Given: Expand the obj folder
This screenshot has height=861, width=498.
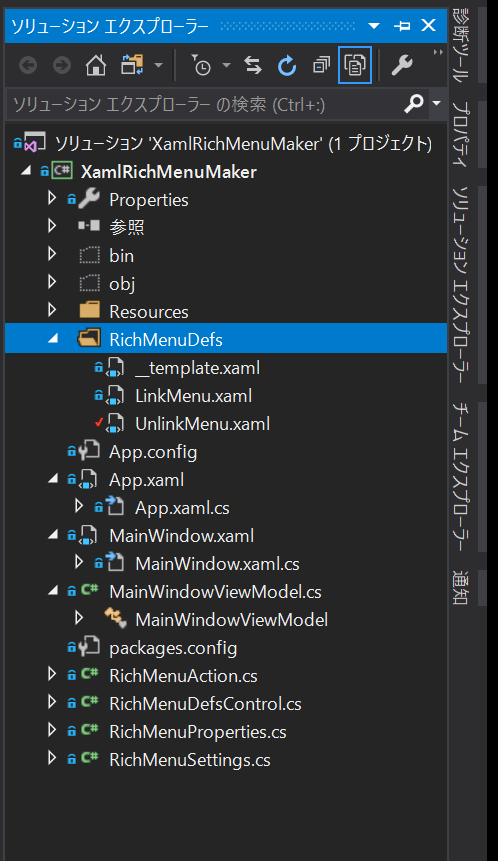Looking at the screenshot, I should point(52,282).
